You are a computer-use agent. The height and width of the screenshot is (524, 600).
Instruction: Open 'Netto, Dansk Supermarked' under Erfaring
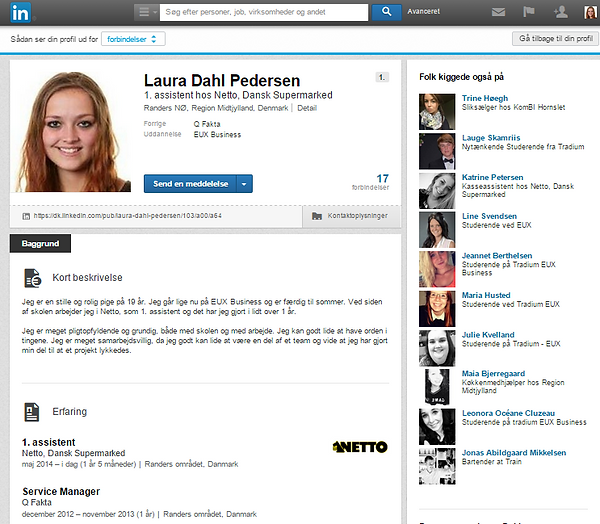(73, 453)
